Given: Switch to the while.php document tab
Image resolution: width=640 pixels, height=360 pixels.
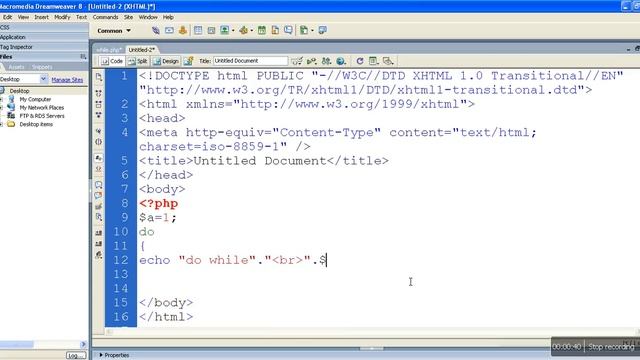Looking at the screenshot, I should pyautogui.click(x=109, y=50).
